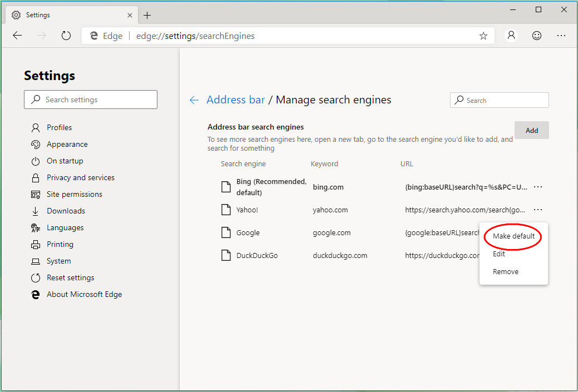Click the Bing baseURL text
This screenshot has height=392, width=578.
point(466,187)
